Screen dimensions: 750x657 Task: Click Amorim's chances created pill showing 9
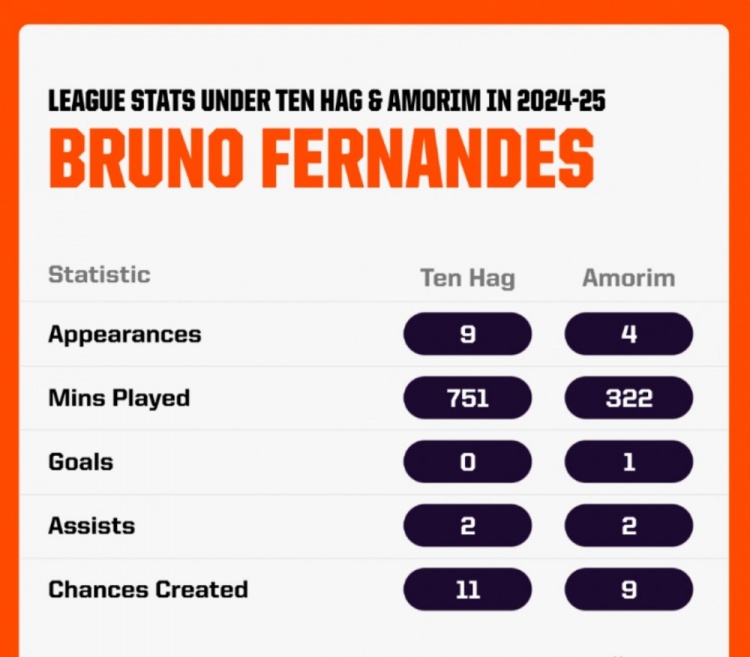[x=628, y=590]
